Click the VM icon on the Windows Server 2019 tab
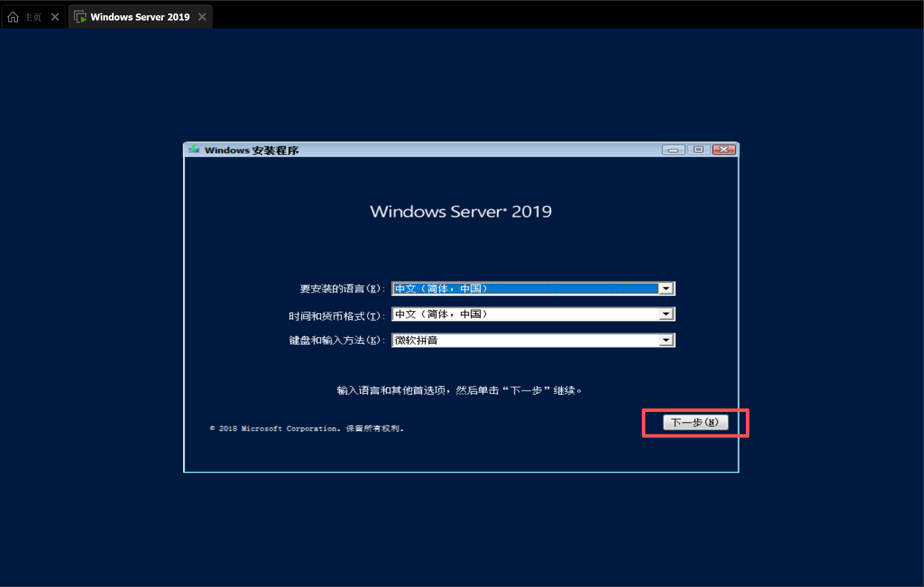This screenshot has width=924, height=587. tap(80, 17)
